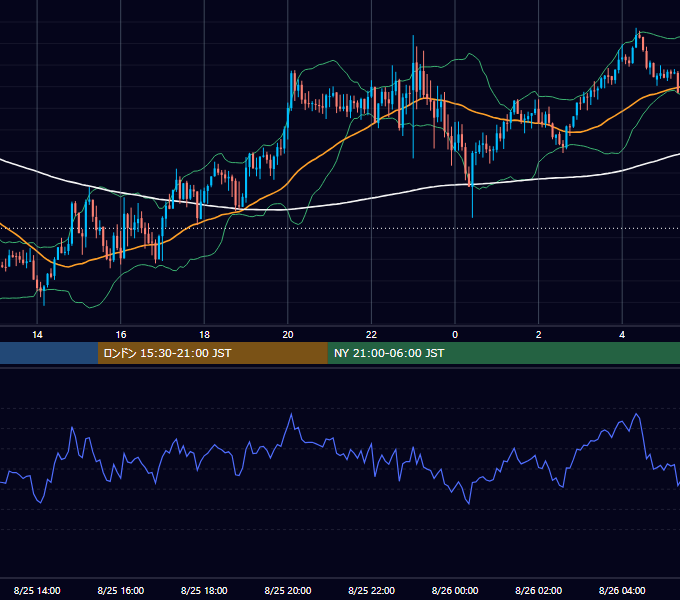Click the 8/25 16:00 date label
This screenshot has width=680, height=600.
pos(121,590)
